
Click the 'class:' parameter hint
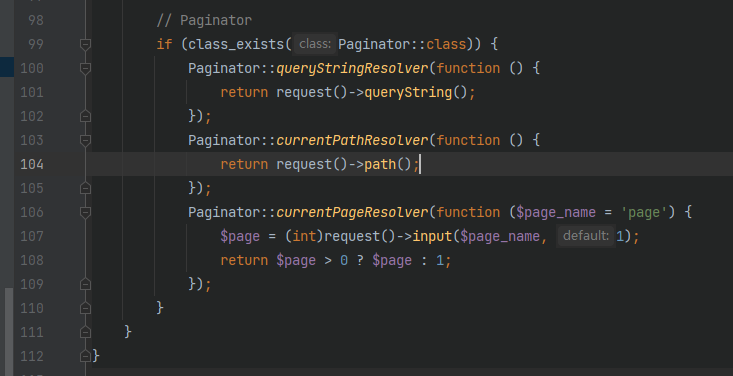pyautogui.click(x=315, y=44)
